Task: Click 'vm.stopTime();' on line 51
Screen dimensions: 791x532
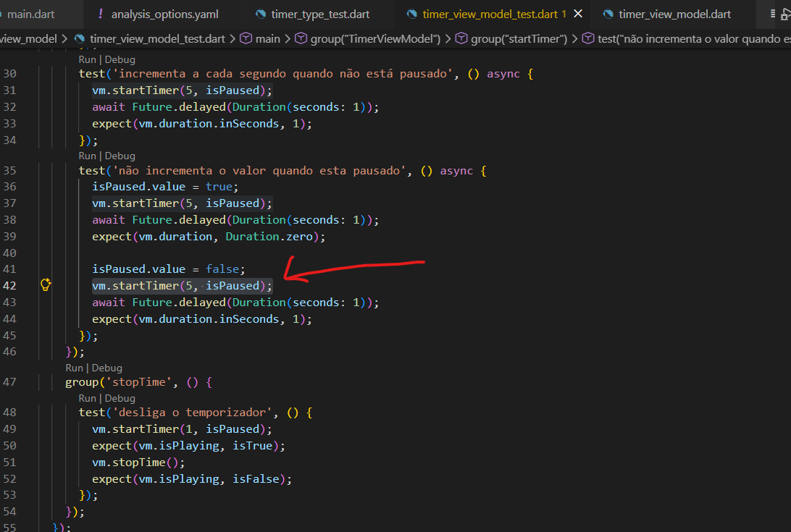Action: (x=139, y=463)
